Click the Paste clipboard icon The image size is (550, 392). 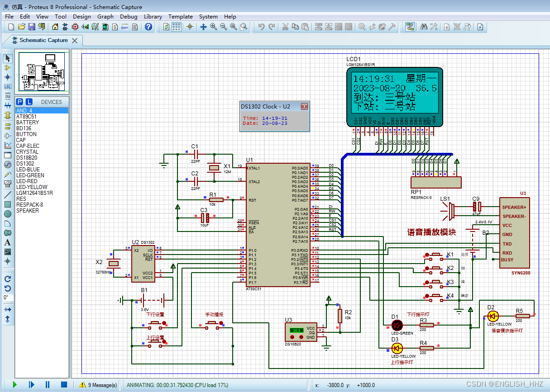tap(305, 27)
